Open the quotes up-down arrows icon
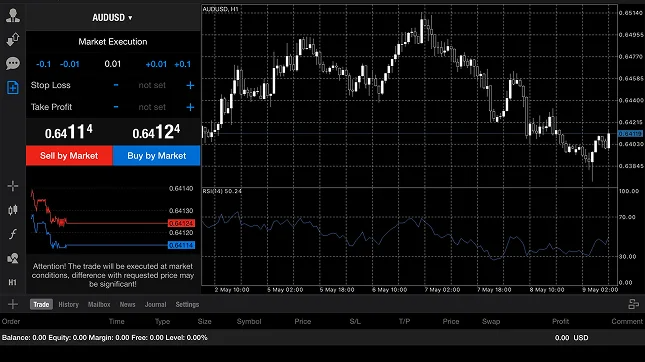Screen dimensions: 645x362 [x=13, y=39]
